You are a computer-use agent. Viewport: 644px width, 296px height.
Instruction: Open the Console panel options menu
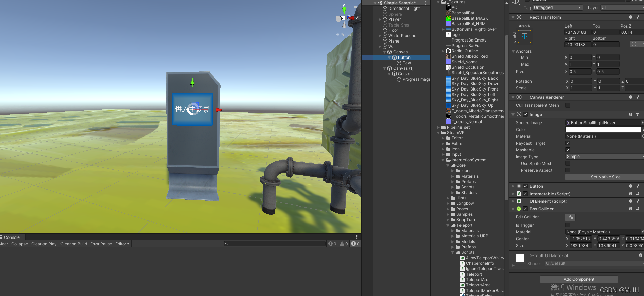357,237
